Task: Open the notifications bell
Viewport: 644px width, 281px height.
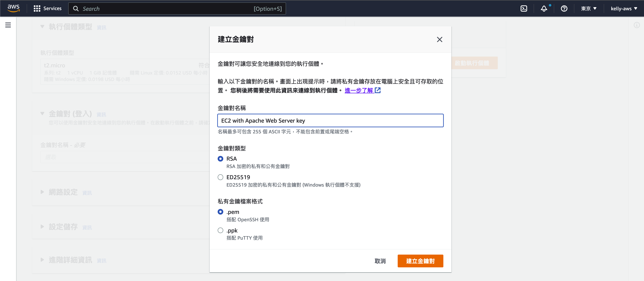Action: [x=544, y=9]
